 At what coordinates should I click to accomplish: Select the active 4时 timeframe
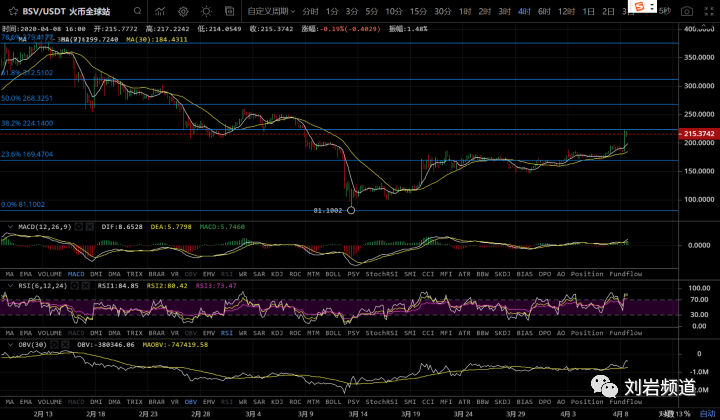pos(524,11)
